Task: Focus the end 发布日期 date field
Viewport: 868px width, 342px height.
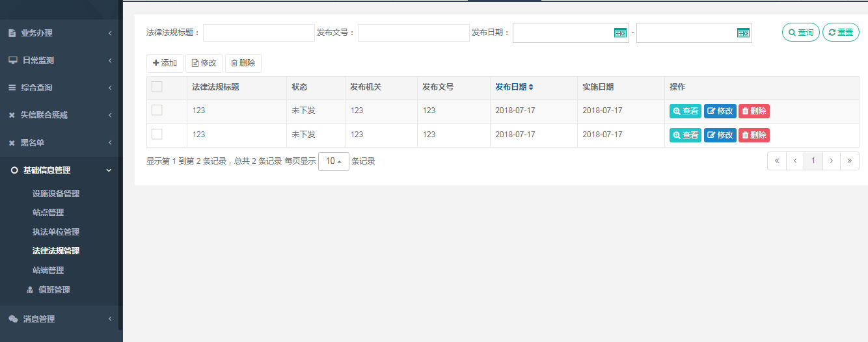Action: [x=694, y=33]
